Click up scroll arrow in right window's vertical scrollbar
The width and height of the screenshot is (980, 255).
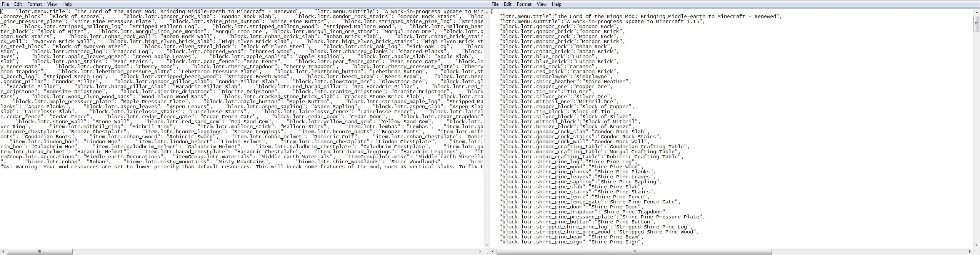pyautogui.click(x=976, y=12)
